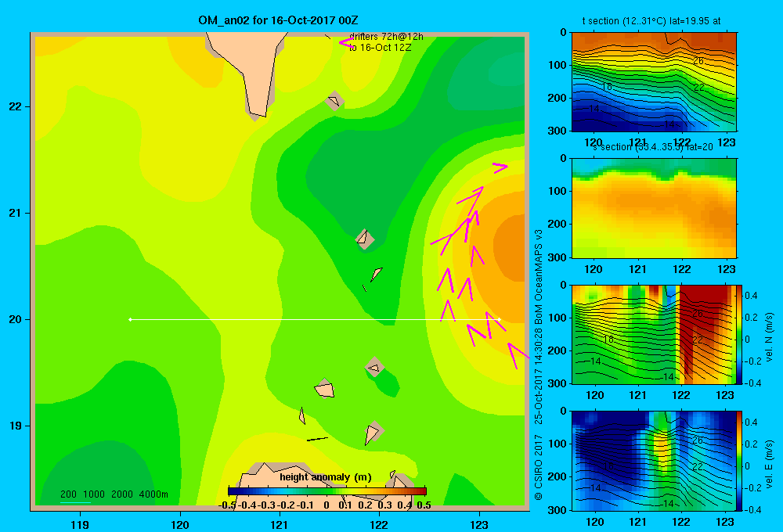Click the '100' depth label of the temperature section

[x=557, y=65]
